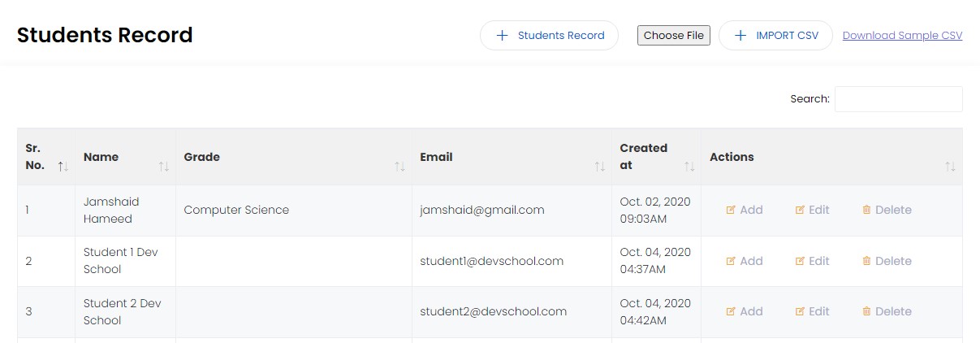Click the plus icon on Students Record button

(502, 36)
